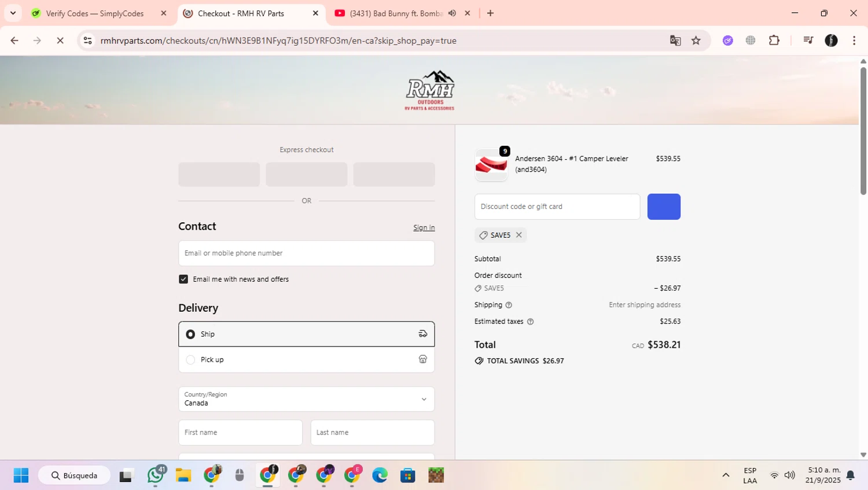Open the ESP LAA language switcher

point(750,476)
